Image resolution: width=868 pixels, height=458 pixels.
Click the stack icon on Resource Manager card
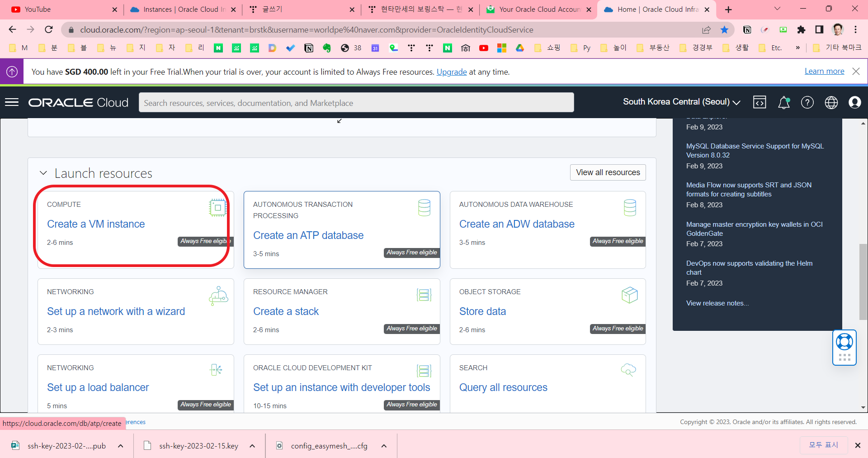tap(424, 295)
